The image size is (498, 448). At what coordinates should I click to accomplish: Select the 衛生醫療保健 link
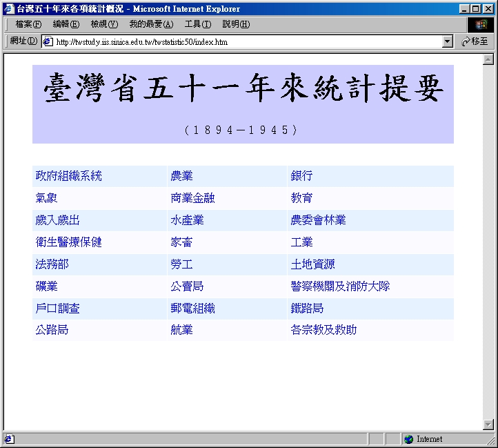69,242
